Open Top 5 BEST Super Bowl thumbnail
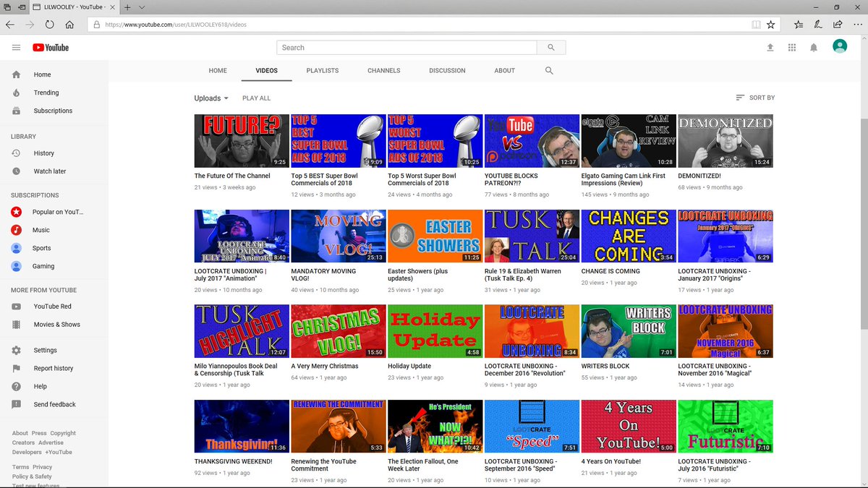 point(338,141)
